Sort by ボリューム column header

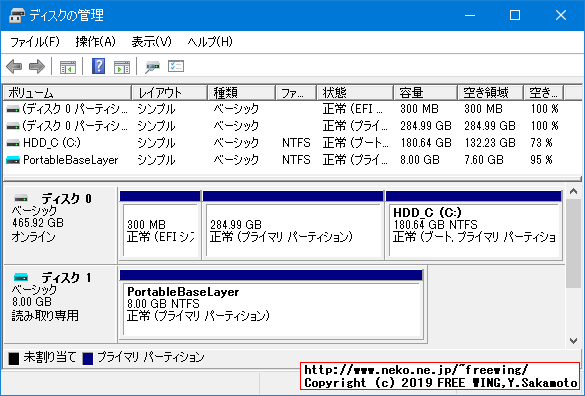[68, 93]
